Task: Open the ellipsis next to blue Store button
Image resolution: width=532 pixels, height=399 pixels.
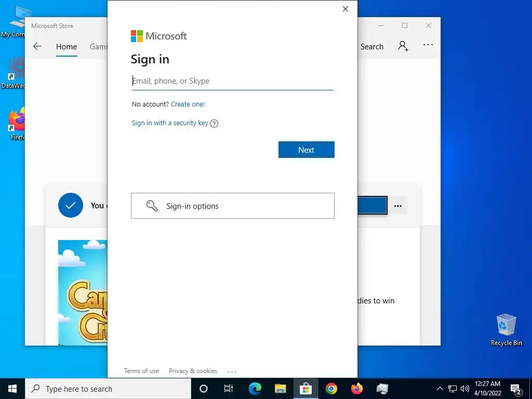Action: 398,206
